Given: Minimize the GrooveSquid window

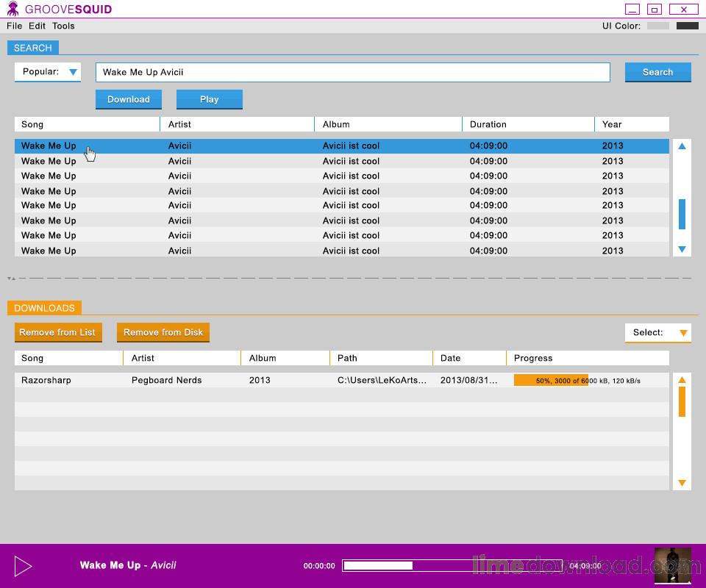Looking at the screenshot, I should pyautogui.click(x=632, y=9).
